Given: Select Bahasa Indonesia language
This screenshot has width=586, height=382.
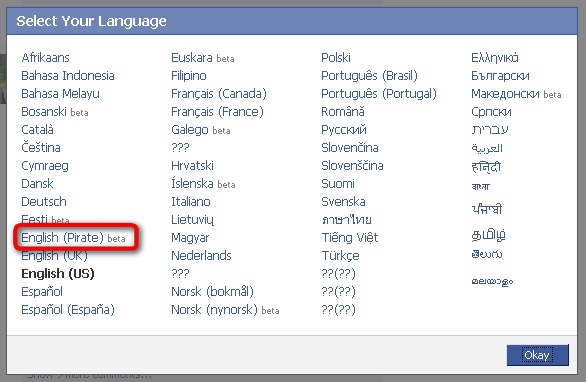Looking at the screenshot, I should coord(68,76).
